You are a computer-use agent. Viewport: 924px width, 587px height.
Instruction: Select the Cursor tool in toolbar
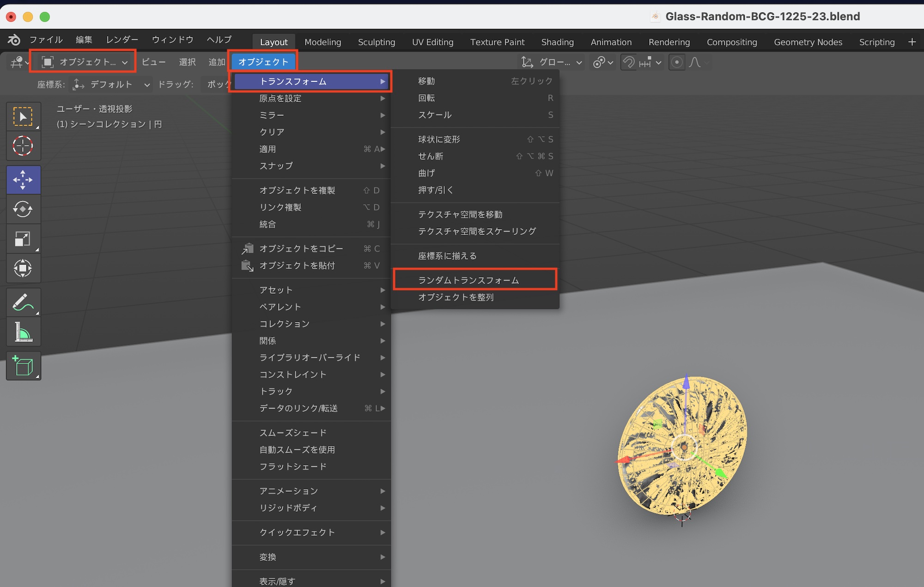[x=23, y=146]
